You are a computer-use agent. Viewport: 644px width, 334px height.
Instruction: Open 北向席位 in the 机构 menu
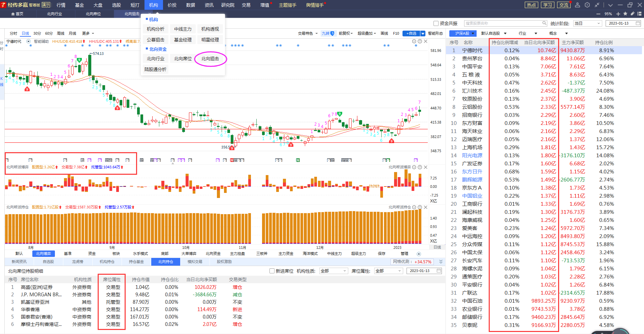[183, 59]
